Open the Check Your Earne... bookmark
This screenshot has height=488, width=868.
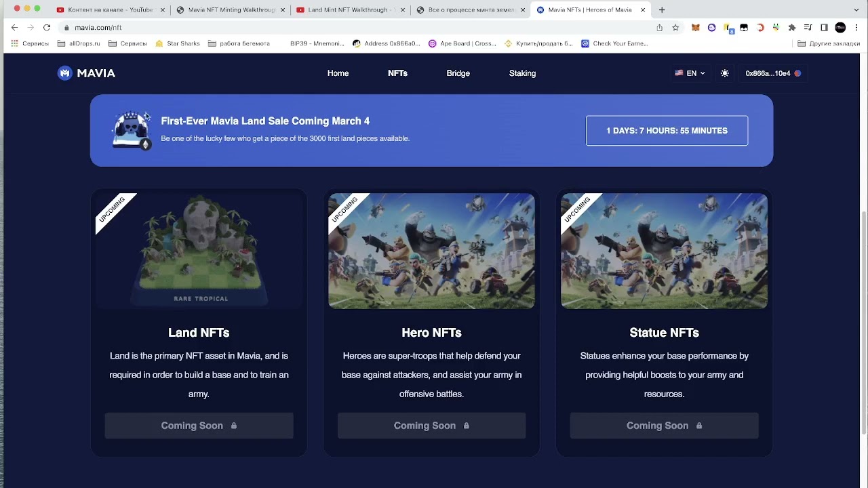[614, 43]
